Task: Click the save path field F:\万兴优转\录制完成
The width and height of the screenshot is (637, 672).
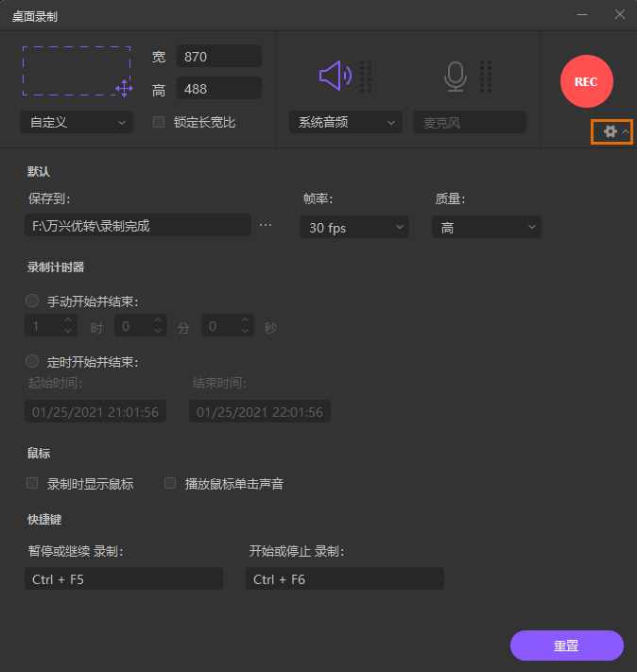Action: pyautogui.click(x=138, y=225)
